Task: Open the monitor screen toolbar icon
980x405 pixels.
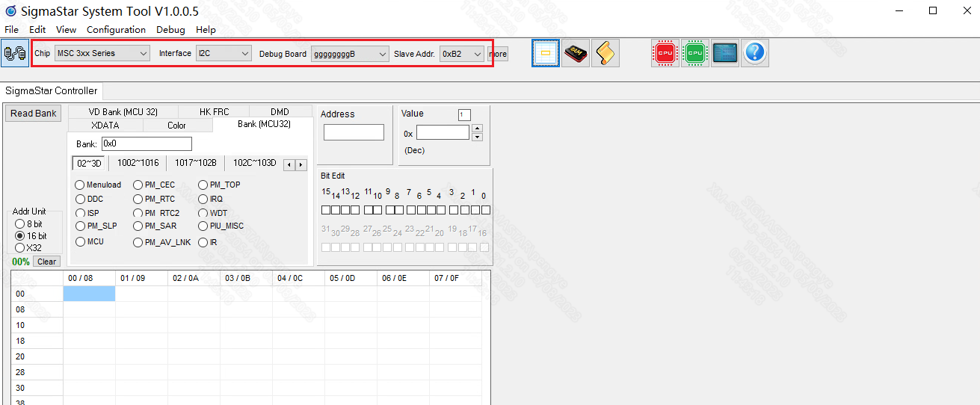Action: 725,53
